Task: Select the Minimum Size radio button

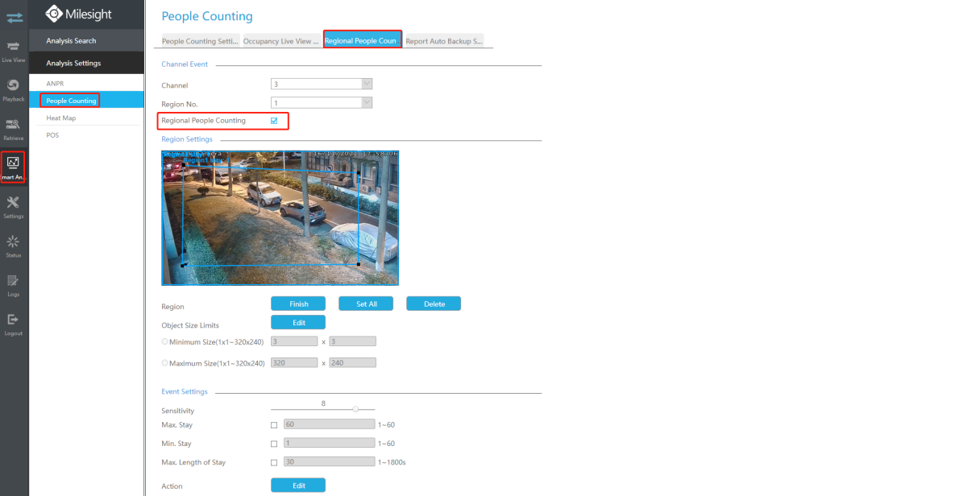Action: tap(165, 342)
